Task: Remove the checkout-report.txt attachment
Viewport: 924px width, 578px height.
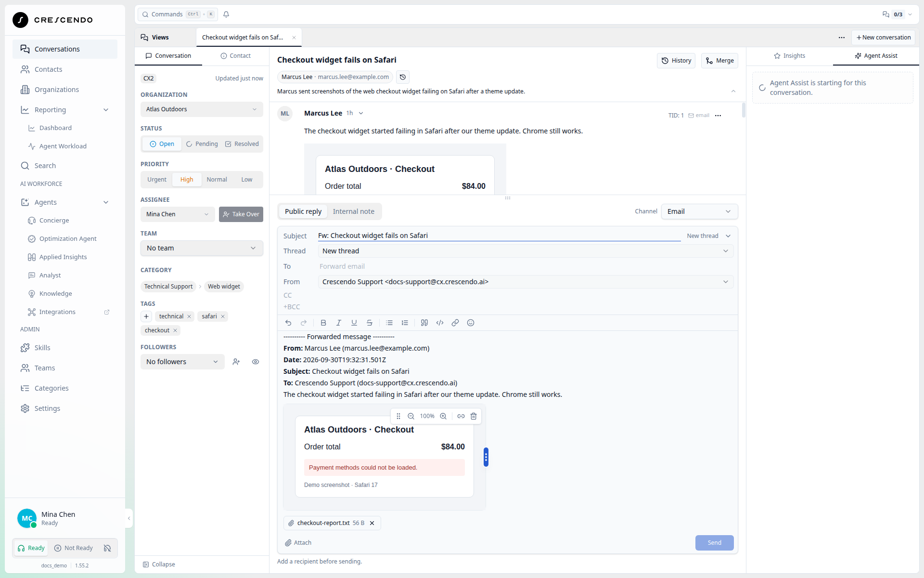Action: 372,523
